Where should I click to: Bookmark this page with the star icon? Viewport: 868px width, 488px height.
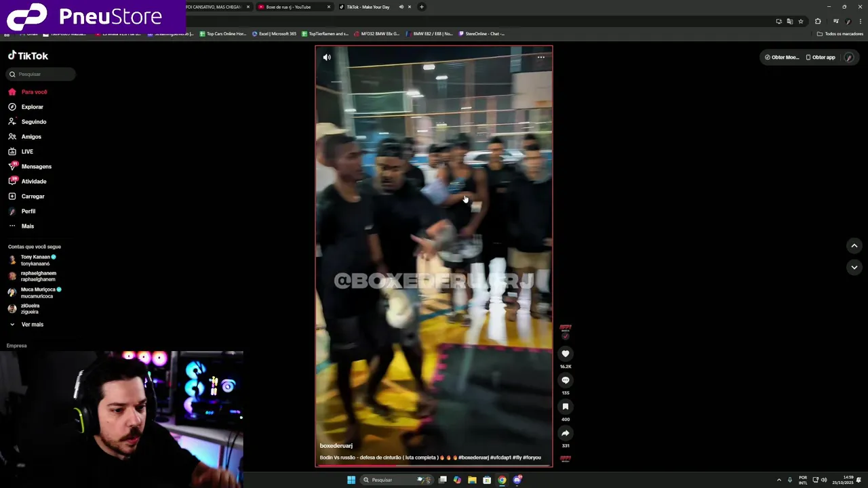801,22
